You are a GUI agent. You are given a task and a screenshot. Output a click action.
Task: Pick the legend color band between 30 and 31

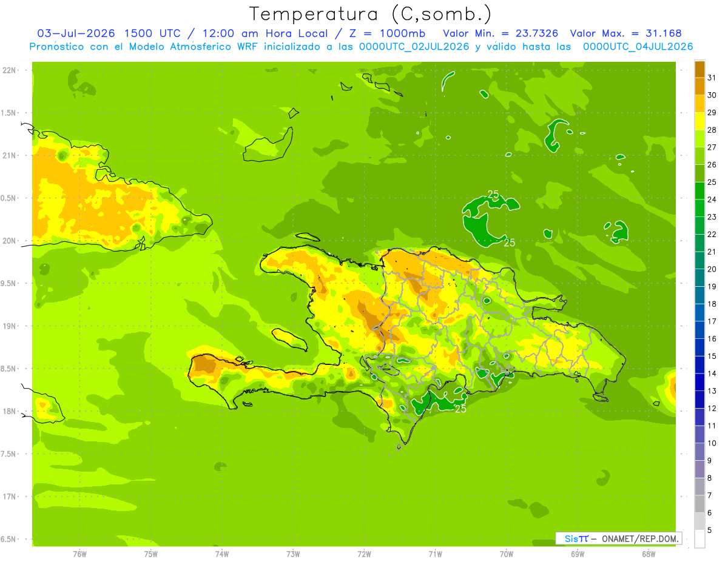pos(699,87)
